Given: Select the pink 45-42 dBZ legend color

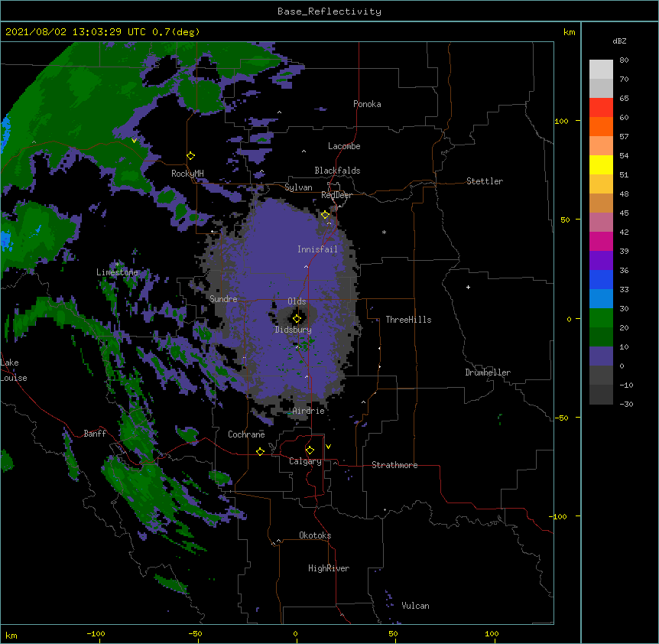Looking at the screenshot, I should (601, 223).
